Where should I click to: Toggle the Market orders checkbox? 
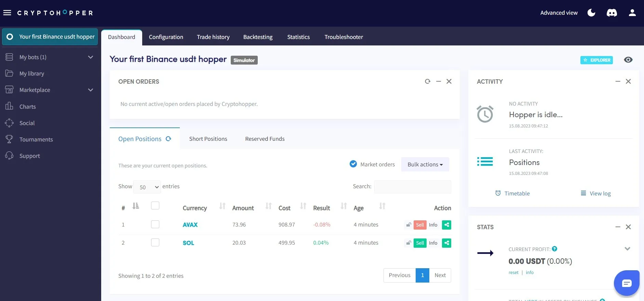353,164
